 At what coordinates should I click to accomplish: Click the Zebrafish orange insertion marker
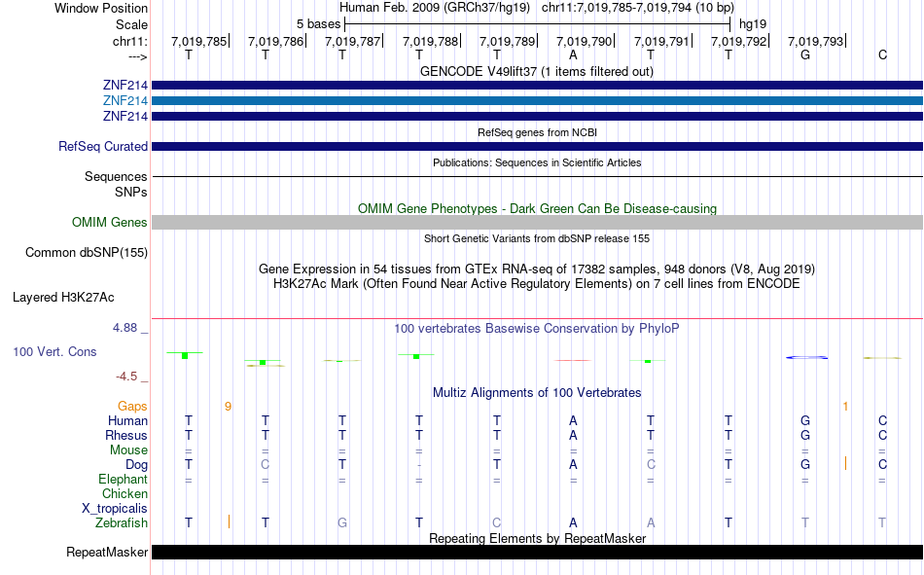tap(229, 521)
